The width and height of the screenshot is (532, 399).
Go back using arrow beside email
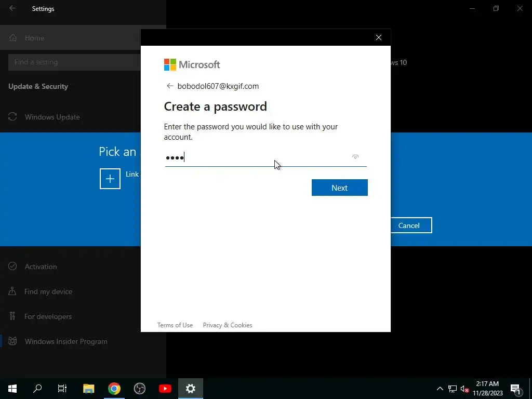pyautogui.click(x=170, y=86)
